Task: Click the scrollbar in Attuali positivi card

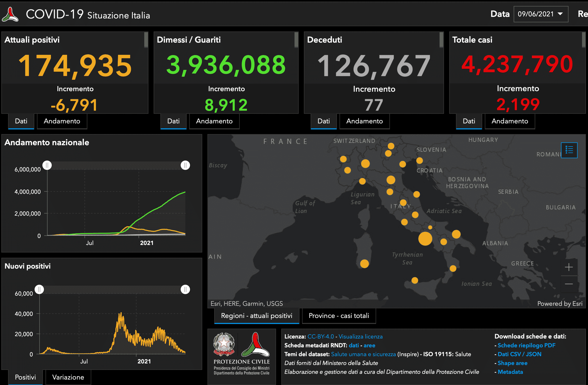Action: click(x=146, y=40)
